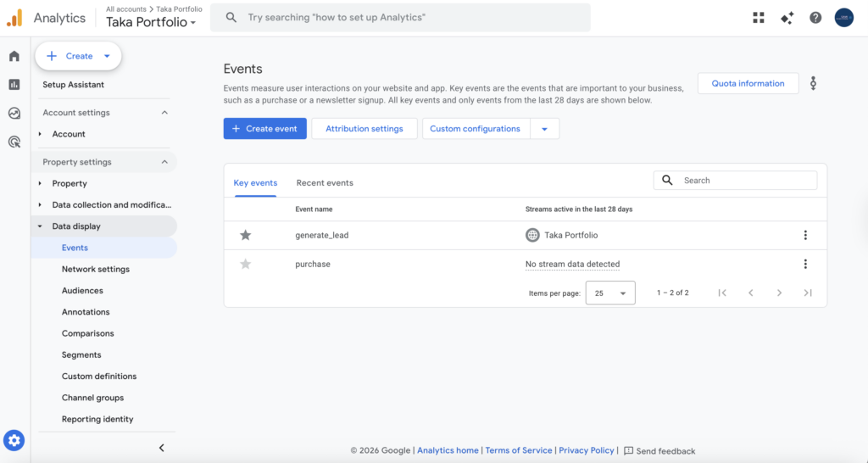The height and width of the screenshot is (463, 868).
Task: Go to Home in left rail
Action: click(x=14, y=56)
